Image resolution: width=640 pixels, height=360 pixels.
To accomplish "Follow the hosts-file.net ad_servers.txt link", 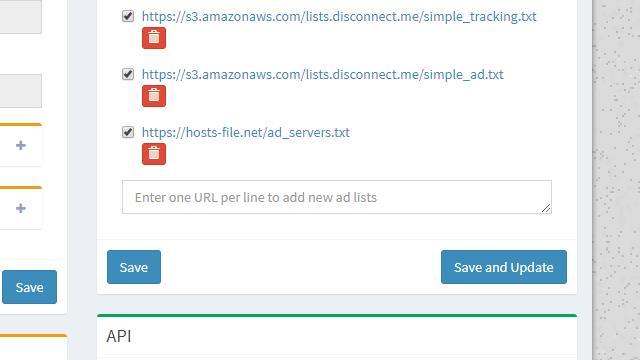I will pyautogui.click(x=245, y=132).
